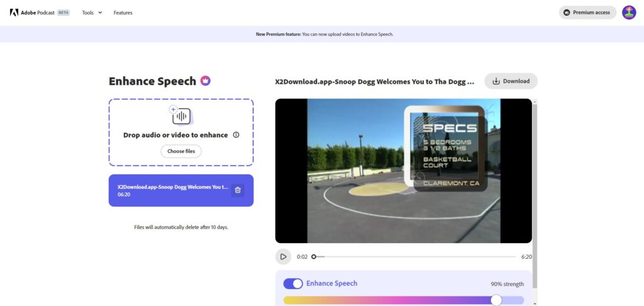This screenshot has width=644, height=306.
Task: Click the 0:02 current time text
Action: coord(302,257)
